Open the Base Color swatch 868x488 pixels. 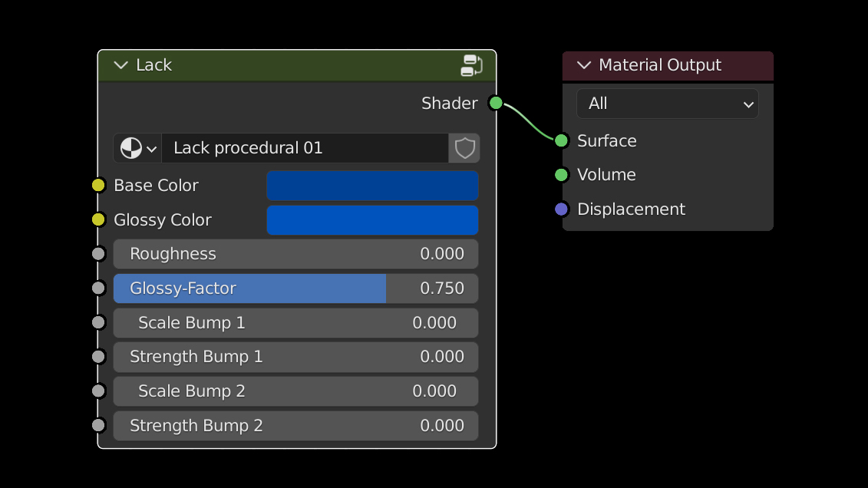372,186
